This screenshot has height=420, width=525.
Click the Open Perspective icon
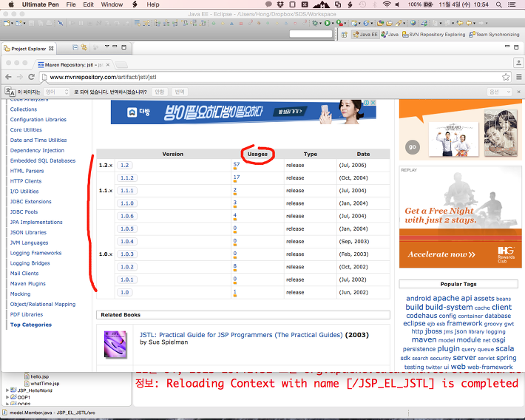pyautogui.click(x=344, y=35)
